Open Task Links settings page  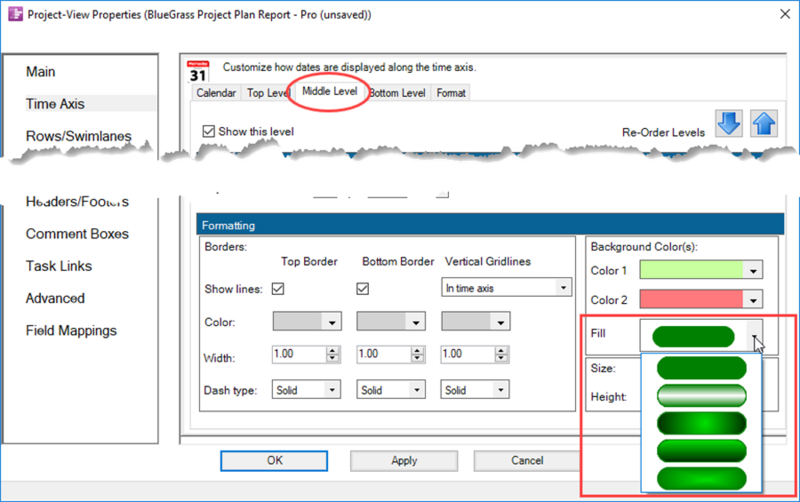pos(59,266)
